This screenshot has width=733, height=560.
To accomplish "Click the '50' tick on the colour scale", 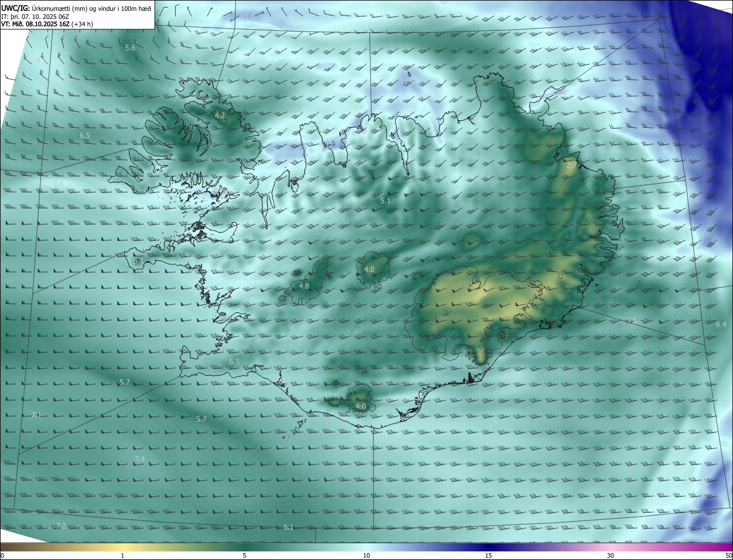I will pos(728,556).
